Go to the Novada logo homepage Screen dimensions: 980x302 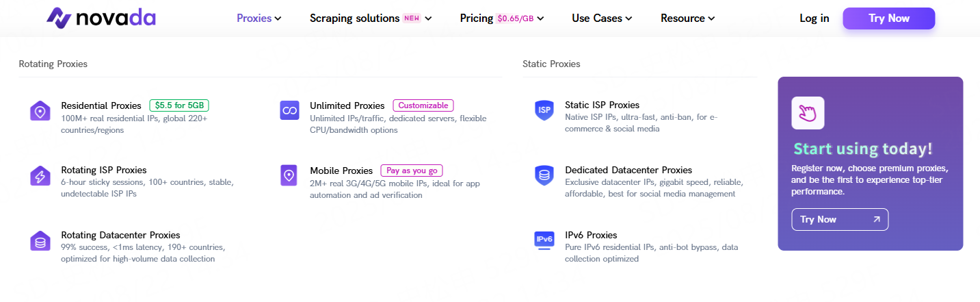click(101, 18)
